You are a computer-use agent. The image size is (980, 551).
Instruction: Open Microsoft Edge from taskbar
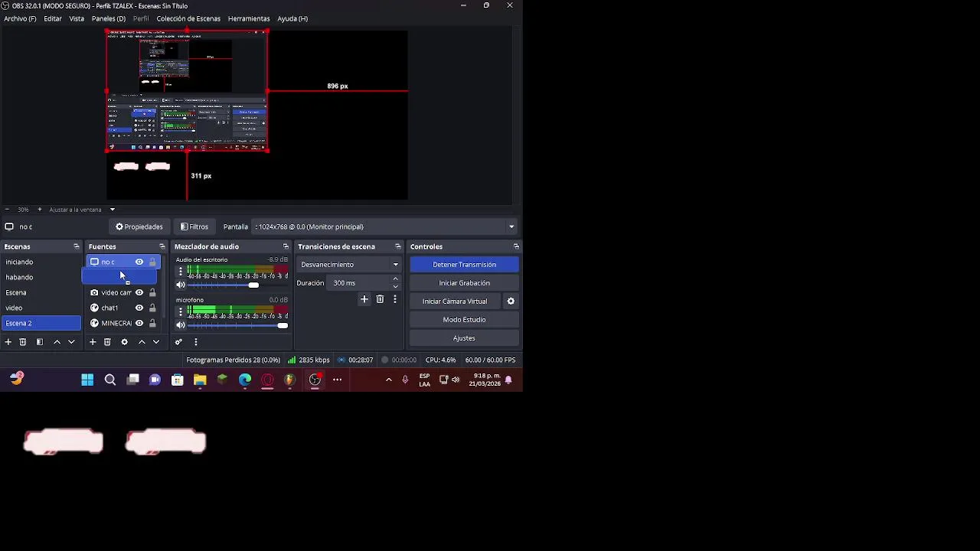coord(245,380)
